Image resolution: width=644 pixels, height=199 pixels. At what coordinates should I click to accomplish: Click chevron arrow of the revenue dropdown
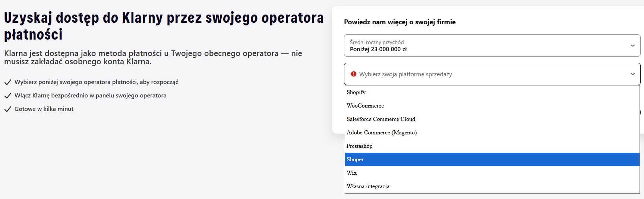(632, 46)
